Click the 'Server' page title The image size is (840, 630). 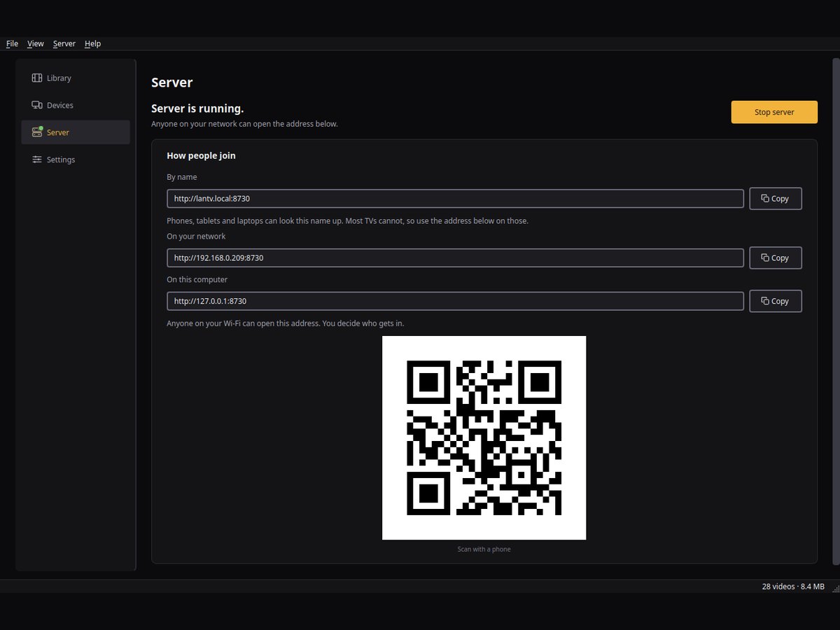(x=171, y=83)
